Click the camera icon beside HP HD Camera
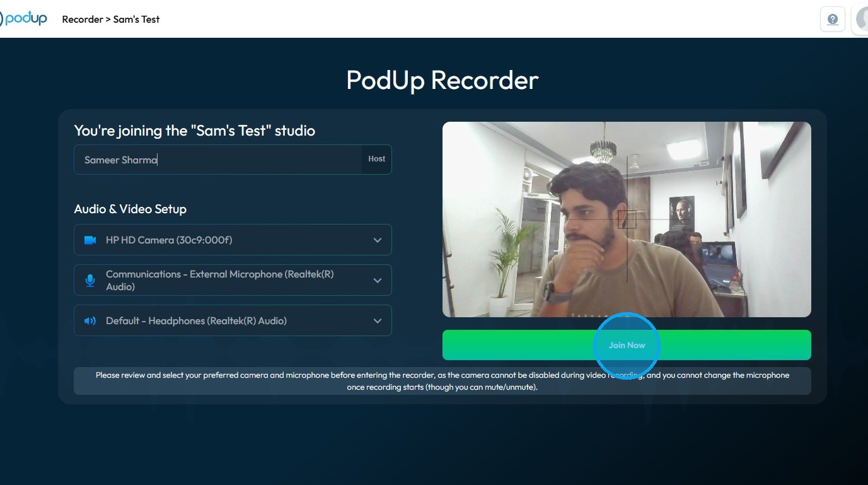Screen dimensions: 868x485 pyautogui.click(x=90, y=240)
